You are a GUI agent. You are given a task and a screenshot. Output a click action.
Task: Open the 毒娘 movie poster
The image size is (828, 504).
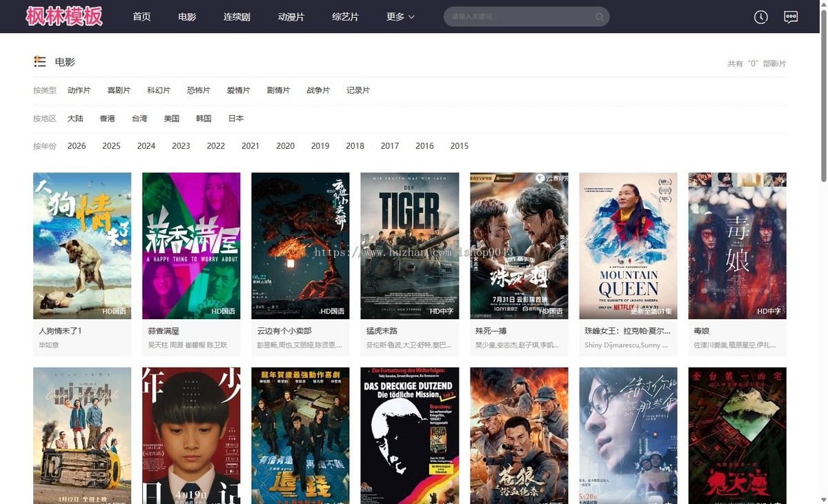(738, 245)
